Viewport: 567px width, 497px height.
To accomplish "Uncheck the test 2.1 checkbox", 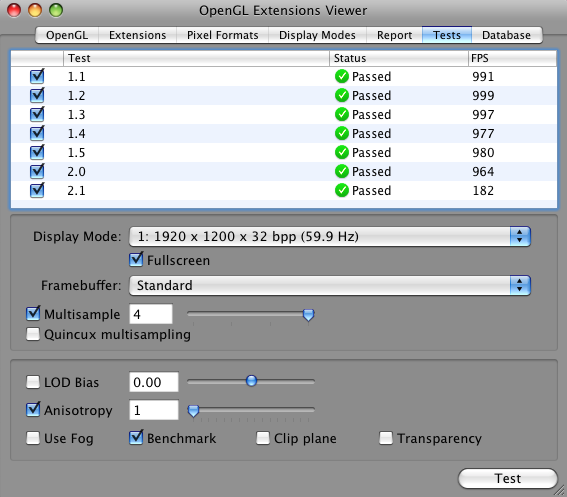I will [37, 190].
